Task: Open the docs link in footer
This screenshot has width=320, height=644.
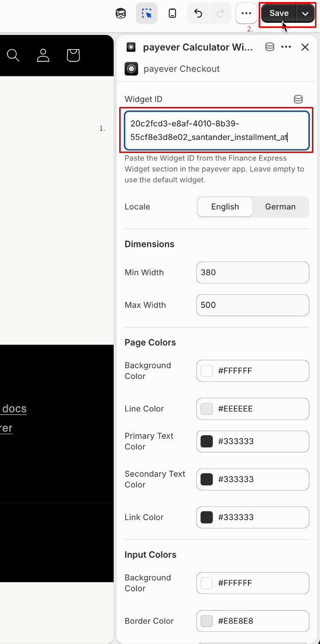Action: 14,408
